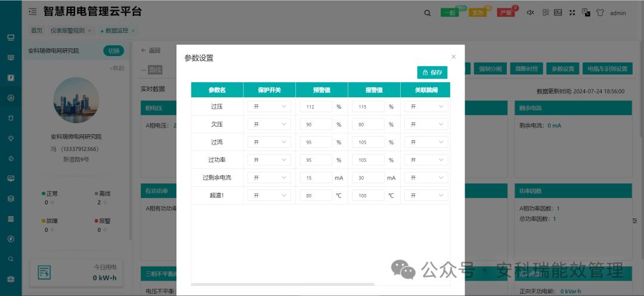Click the search magnifier icon in header
644x296 pixels.
[428, 13]
